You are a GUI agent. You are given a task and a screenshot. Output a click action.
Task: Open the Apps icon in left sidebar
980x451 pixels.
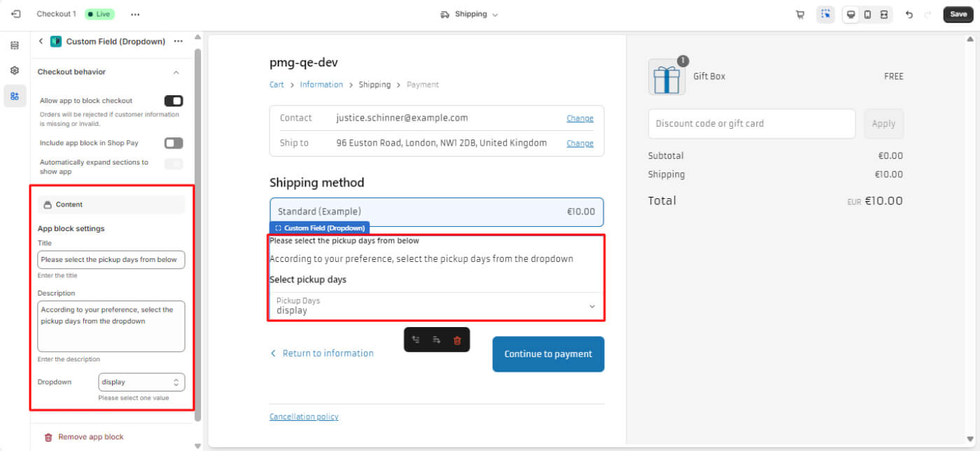15,96
